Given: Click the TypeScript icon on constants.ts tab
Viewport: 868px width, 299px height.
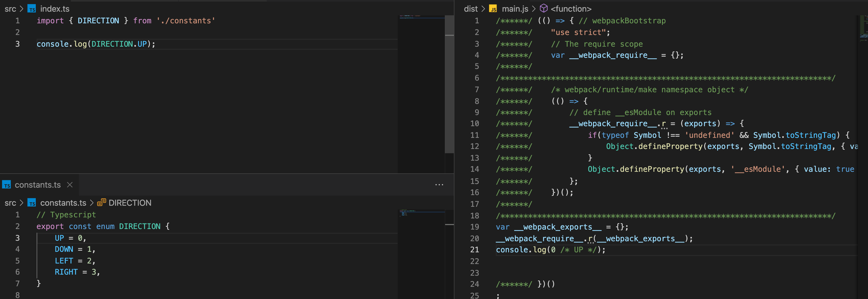Looking at the screenshot, I should 7,184.
